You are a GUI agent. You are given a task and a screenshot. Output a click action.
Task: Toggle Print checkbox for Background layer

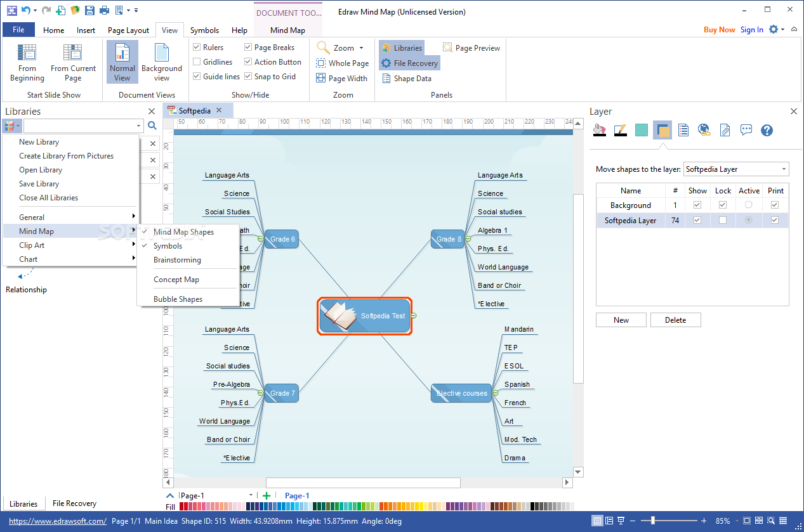click(x=775, y=205)
